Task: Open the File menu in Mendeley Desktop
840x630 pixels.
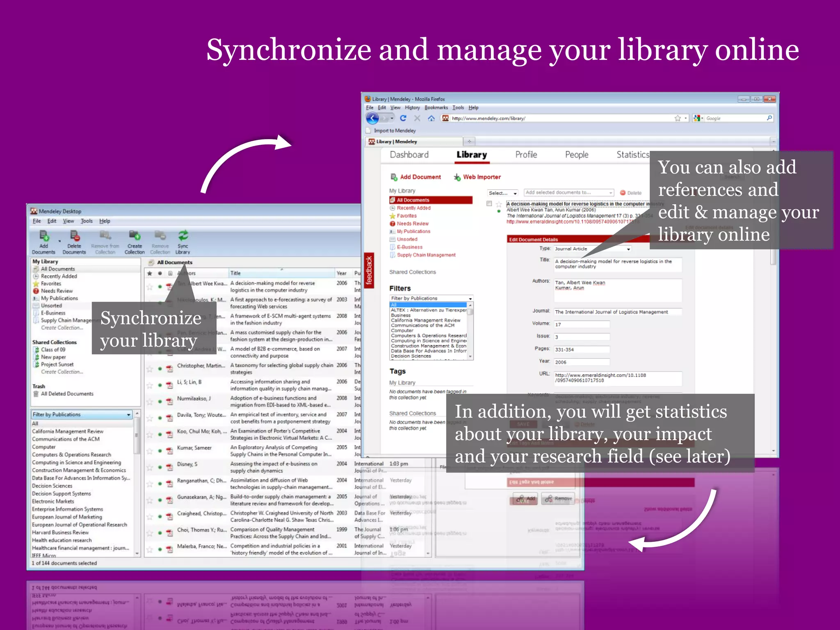Action: tap(37, 221)
